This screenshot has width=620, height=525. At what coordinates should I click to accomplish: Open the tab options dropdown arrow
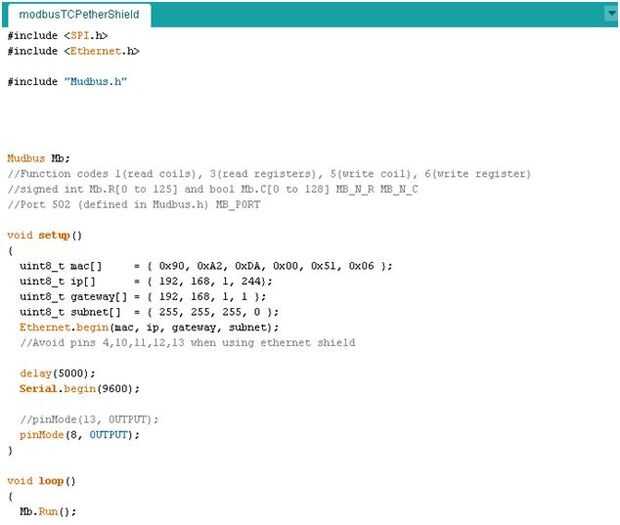coord(611,14)
